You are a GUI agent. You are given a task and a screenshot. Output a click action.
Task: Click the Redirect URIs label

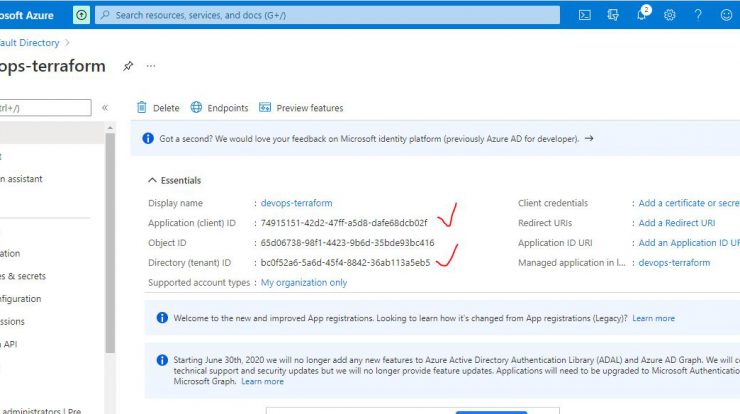coord(545,223)
